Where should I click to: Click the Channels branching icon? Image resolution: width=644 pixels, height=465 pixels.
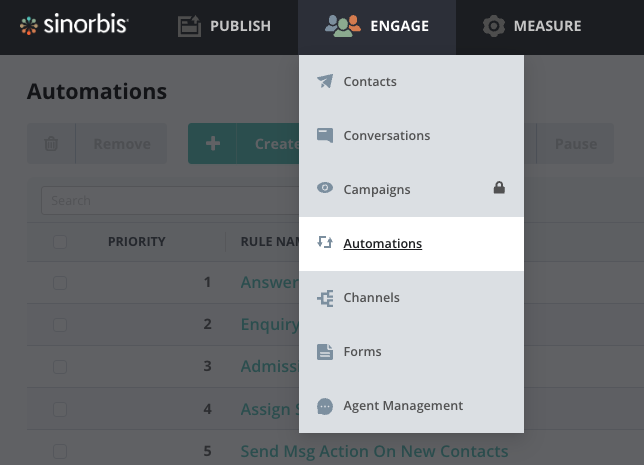click(324, 298)
